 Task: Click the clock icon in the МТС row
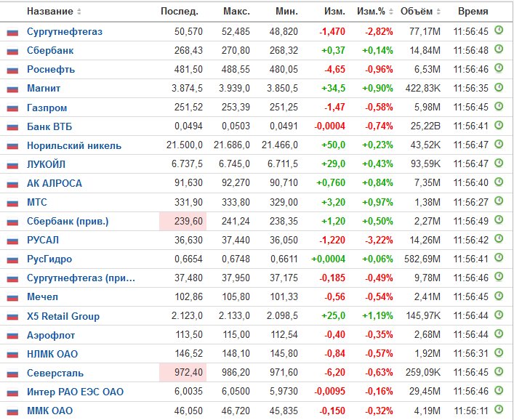[x=499, y=201]
